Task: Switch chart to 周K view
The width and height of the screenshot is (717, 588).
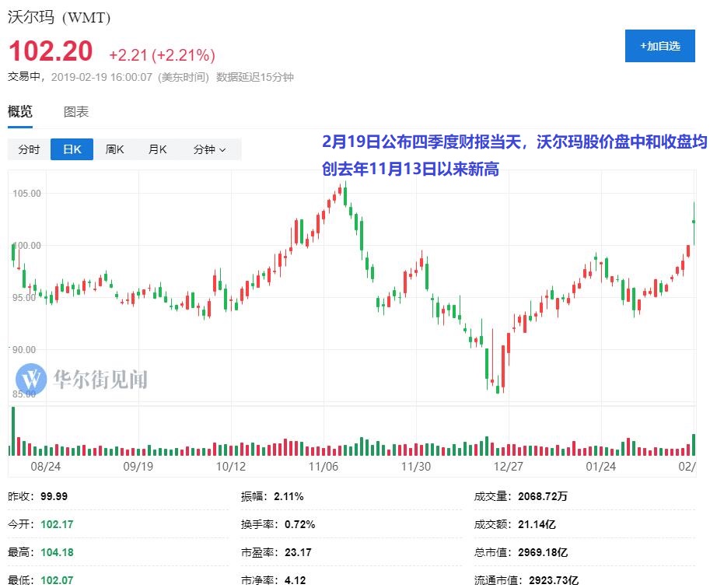Action: pyautogui.click(x=115, y=149)
